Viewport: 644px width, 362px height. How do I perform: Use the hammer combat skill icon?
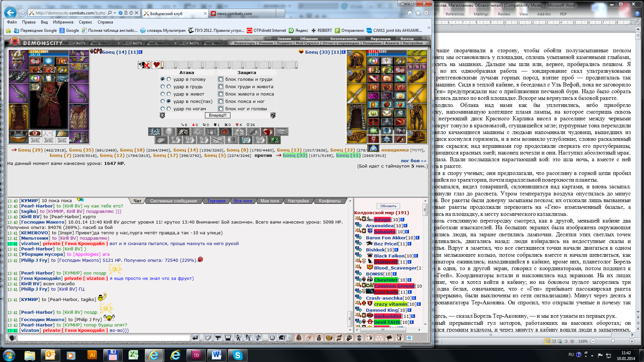[183, 132]
